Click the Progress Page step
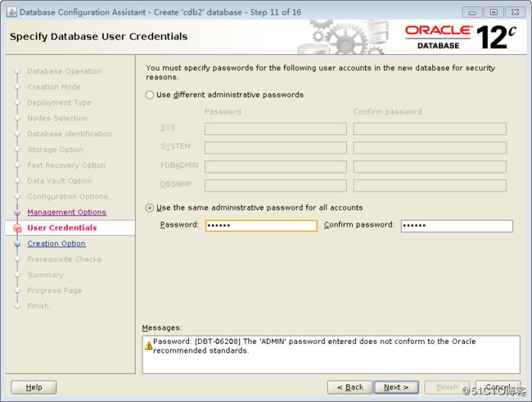This screenshot has width=532, height=402. pyautogui.click(x=55, y=291)
